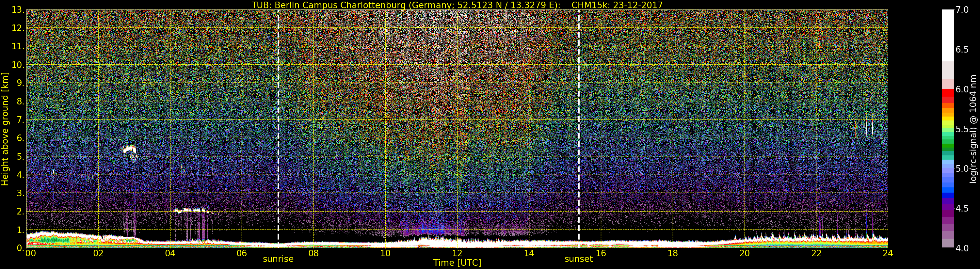Click the 'sunset' label below the axis
This screenshot has width=980, height=269.
tap(578, 259)
